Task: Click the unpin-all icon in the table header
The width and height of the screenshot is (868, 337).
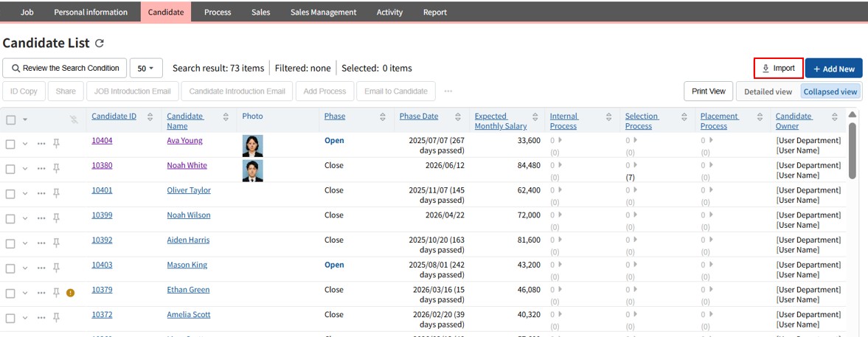Action: [x=74, y=119]
